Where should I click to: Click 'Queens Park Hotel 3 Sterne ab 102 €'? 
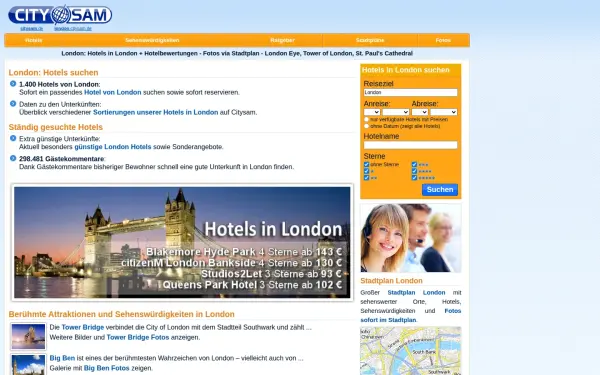252,285
